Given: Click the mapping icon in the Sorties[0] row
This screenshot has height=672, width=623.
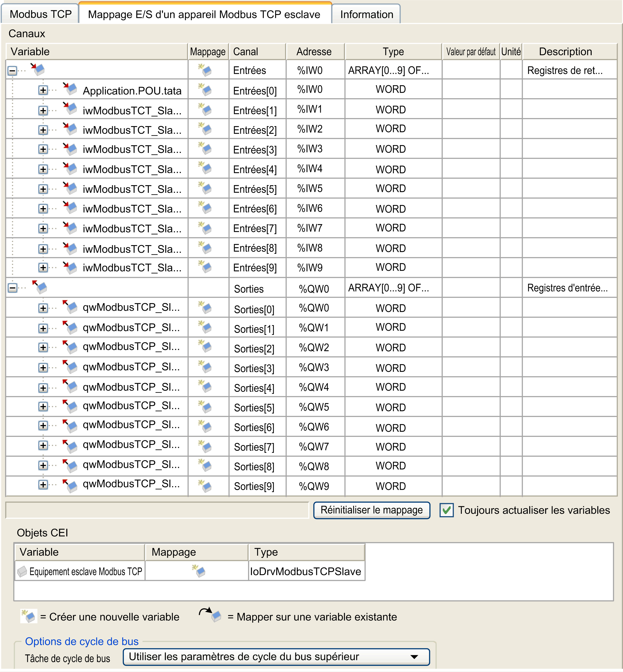Looking at the screenshot, I should pyautogui.click(x=205, y=308).
